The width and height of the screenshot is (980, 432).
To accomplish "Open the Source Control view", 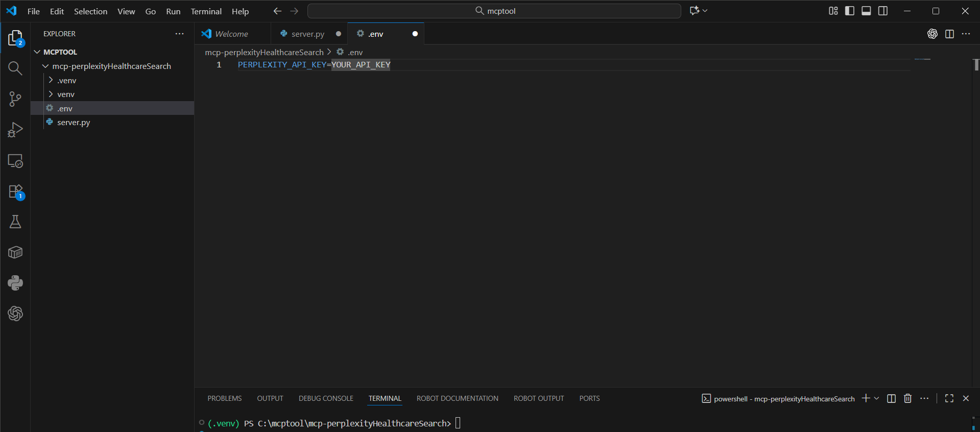I will [x=15, y=99].
